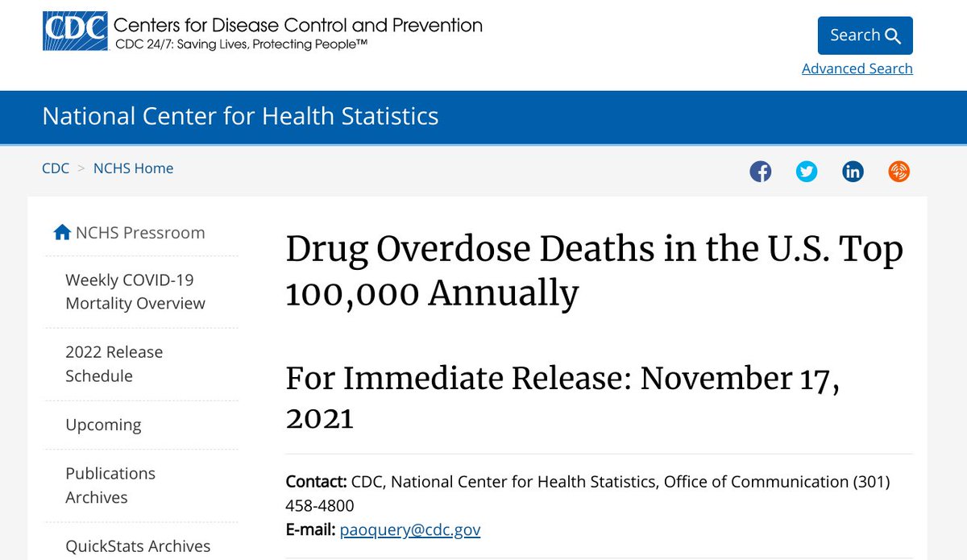
Task: Click the blue Search button
Action: (865, 35)
